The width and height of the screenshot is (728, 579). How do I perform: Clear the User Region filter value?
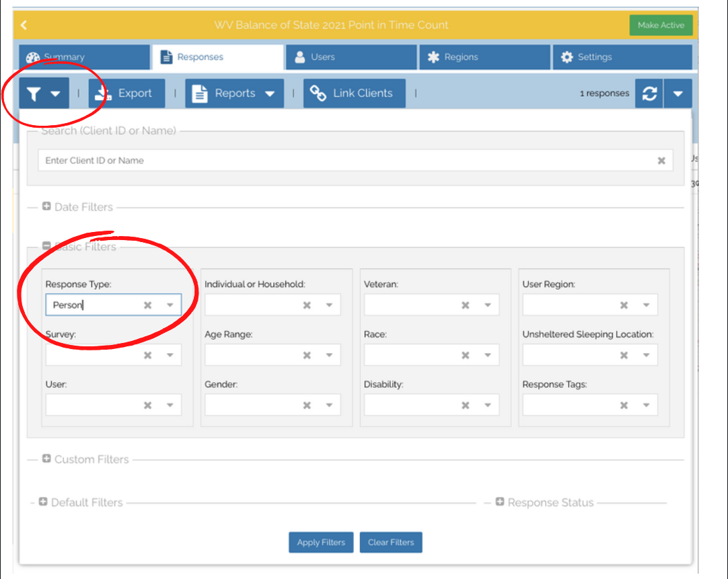(x=624, y=305)
